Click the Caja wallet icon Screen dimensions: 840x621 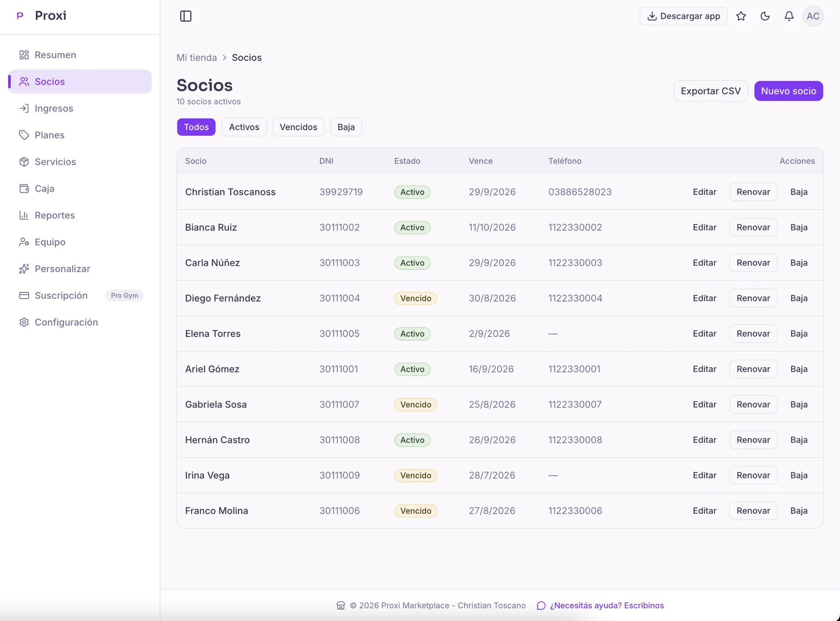[x=24, y=188]
